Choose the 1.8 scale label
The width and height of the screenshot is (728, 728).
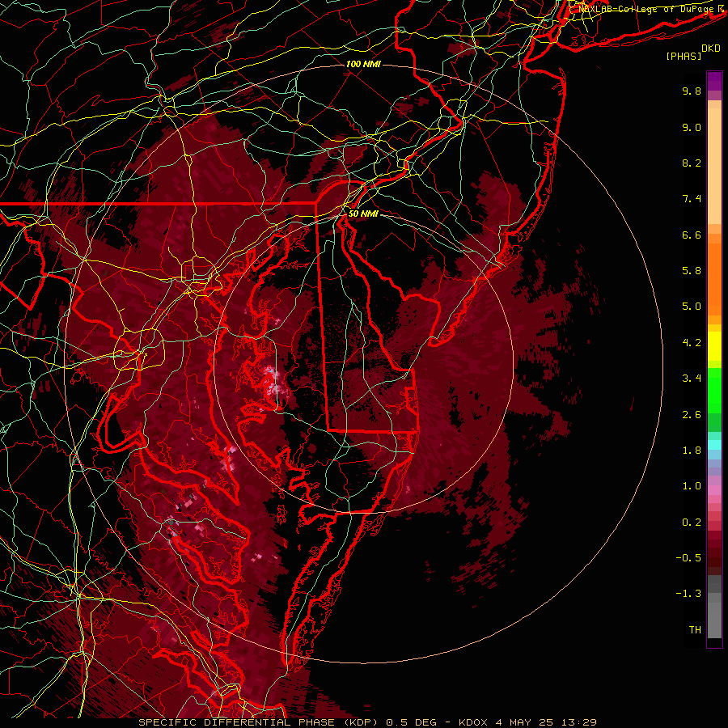[x=692, y=451]
